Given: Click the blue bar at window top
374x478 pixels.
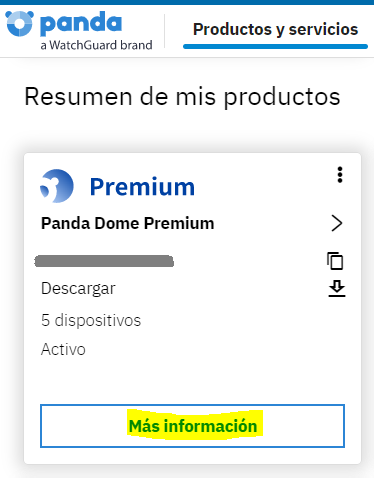Looking at the screenshot, I should pos(187,2).
